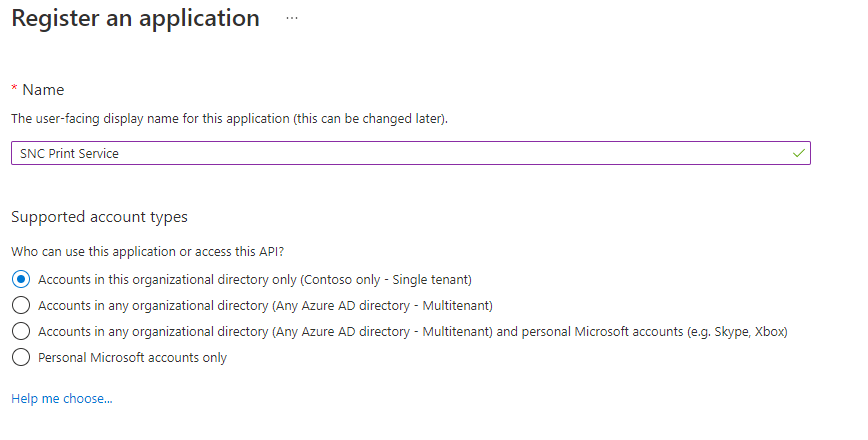Click the ellipsis more options icon beside title
Image resolution: width=868 pixels, height=440 pixels.
point(292,19)
